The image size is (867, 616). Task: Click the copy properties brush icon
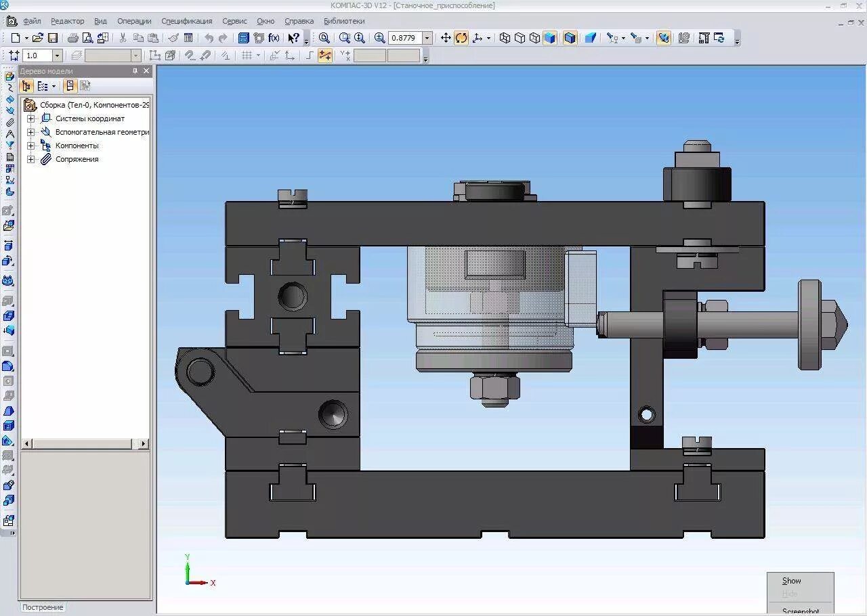(x=173, y=38)
